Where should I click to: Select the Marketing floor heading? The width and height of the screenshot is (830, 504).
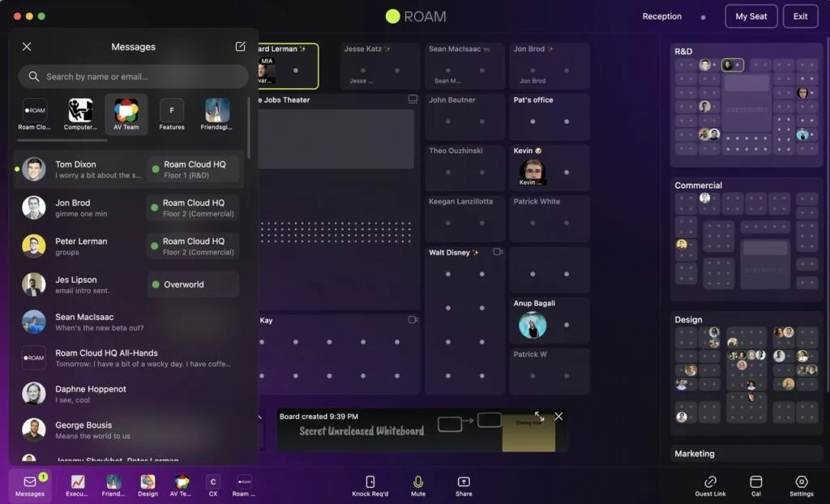click(694, 454)
